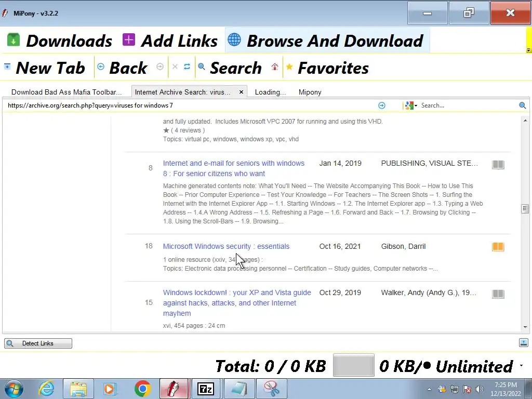
Task: Click the volume speaker tray icon
Action: [480, 389]
